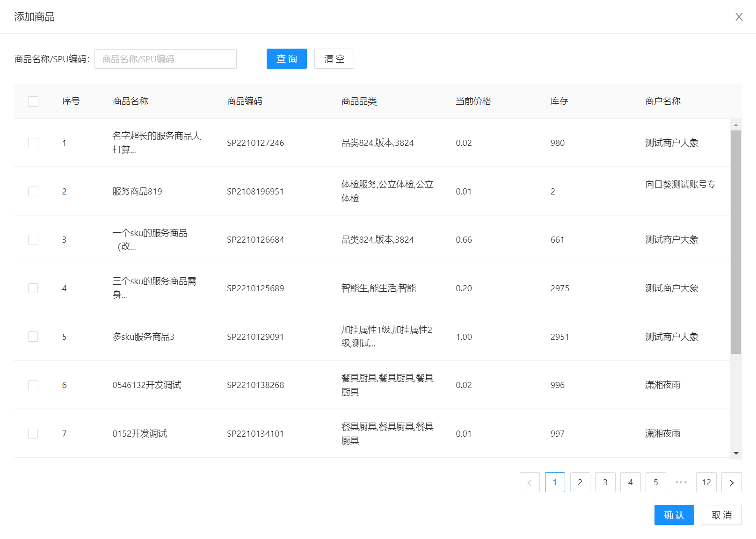756x539 pixels.
Task: Click product name 0152开发调试
Action: 140,433
